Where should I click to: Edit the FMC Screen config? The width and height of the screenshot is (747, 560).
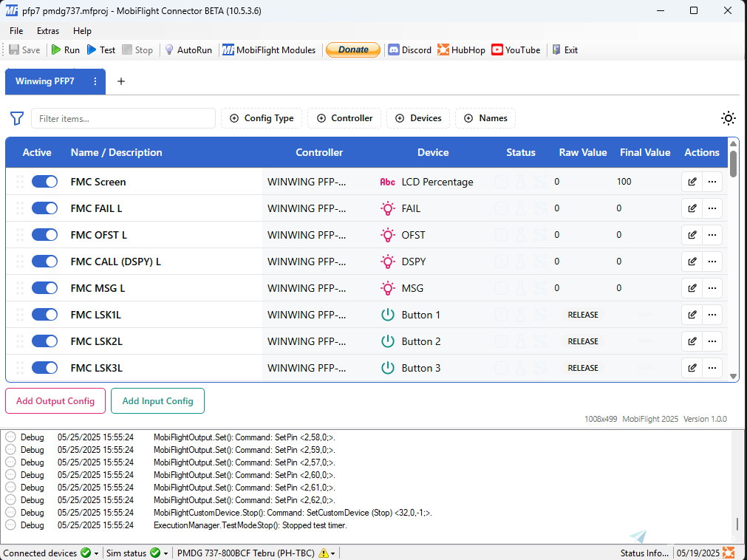click(692, 182)
